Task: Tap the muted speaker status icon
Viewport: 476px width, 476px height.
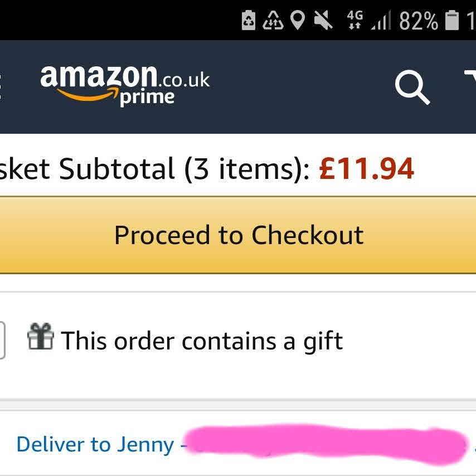Action: click(x=323, y=21)
